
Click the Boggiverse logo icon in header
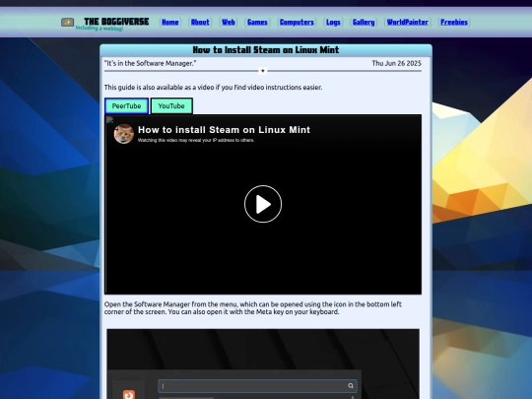click(x=68, y=23)
